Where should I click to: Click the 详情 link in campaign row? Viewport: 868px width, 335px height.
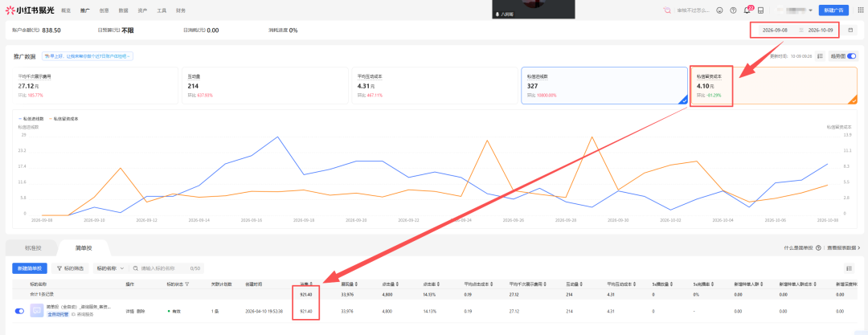click(x=129, y=311)
